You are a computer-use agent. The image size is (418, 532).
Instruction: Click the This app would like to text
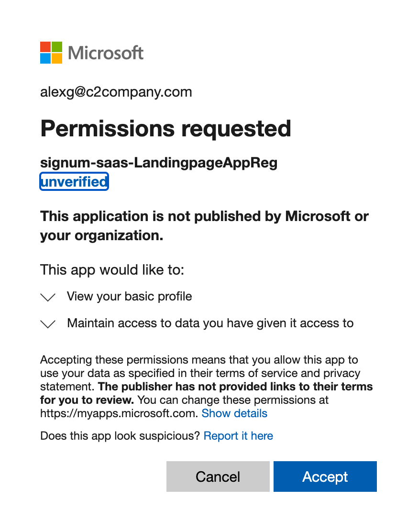(112, 269)
